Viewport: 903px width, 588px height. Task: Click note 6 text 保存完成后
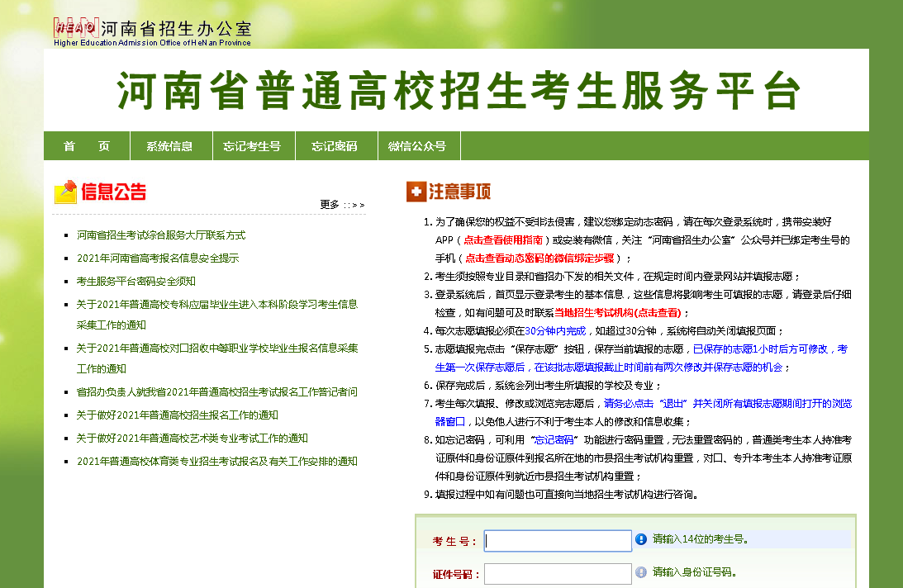point(549,386)
